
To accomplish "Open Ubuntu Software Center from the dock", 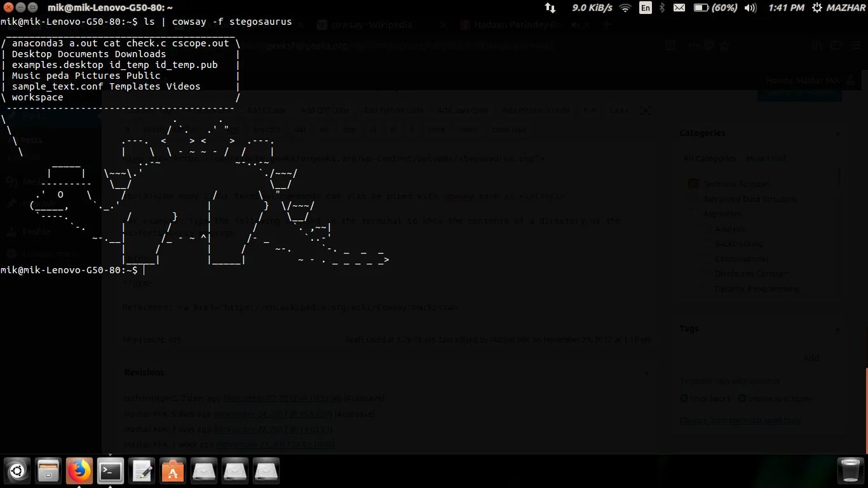I will coord(173,471).
